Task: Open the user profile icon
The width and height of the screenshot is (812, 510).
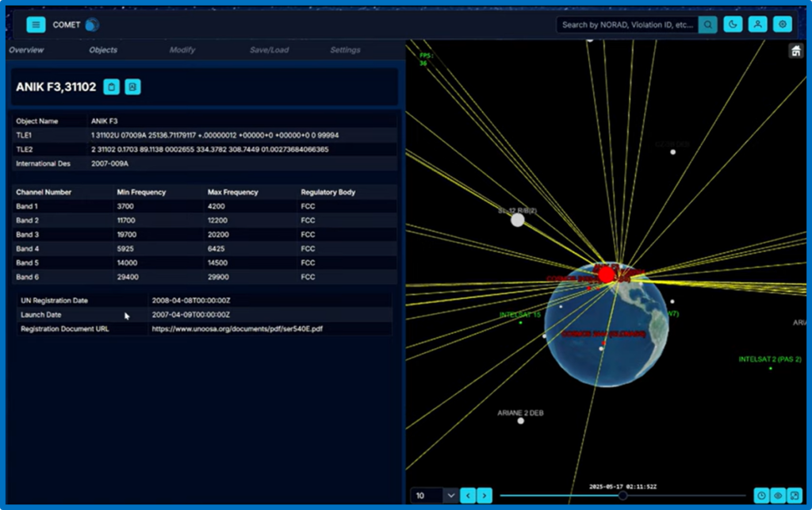Action: (758, 25)
